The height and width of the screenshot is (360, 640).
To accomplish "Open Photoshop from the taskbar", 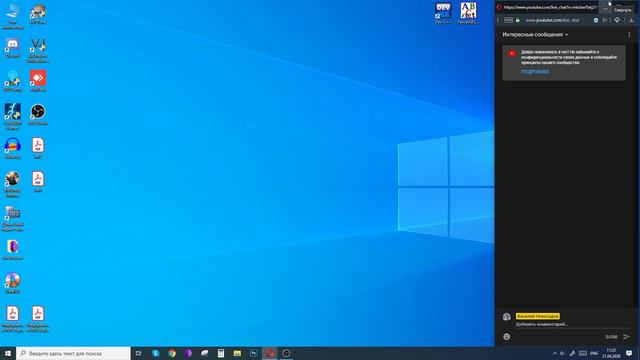I will click(x=253, y=353).
